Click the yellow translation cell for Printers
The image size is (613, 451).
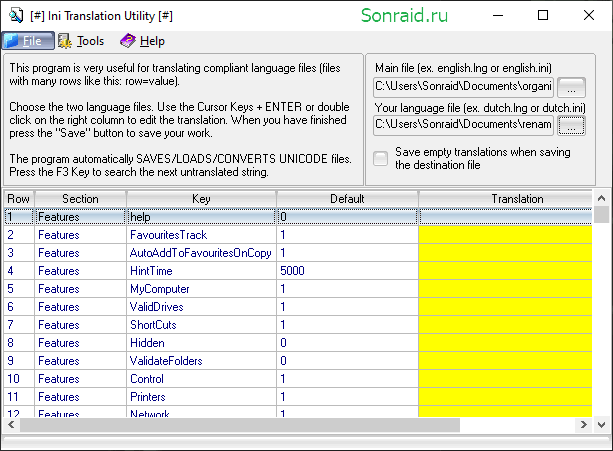pyautogui.click(x=505, y=397)
